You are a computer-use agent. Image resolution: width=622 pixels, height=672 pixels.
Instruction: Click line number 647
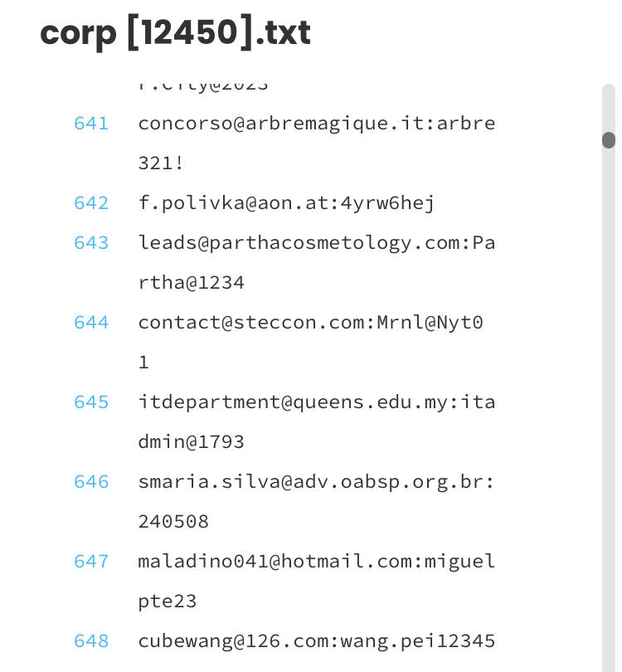(x=91, y=562)
